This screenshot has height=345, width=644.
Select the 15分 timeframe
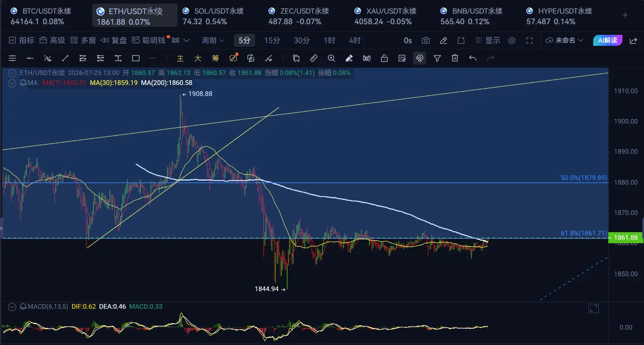272,41
